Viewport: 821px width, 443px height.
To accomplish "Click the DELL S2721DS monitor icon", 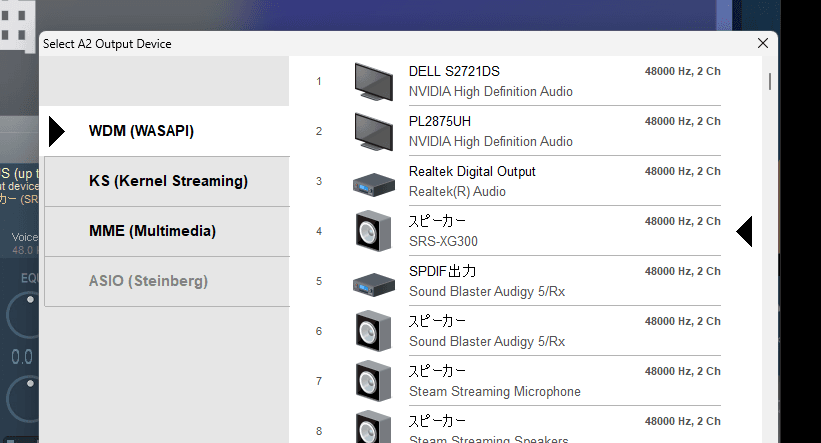I will click(x=373, y=82).
